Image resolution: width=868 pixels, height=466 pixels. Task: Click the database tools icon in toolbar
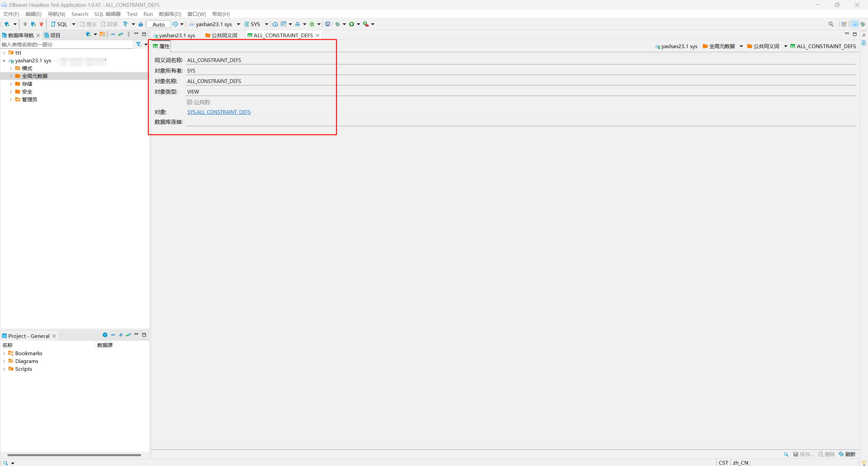297,24
